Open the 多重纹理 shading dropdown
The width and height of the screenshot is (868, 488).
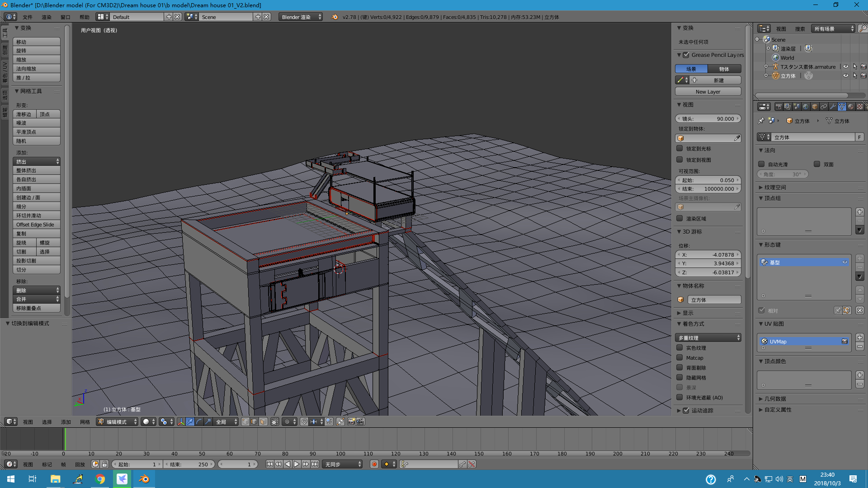point(708,338)
